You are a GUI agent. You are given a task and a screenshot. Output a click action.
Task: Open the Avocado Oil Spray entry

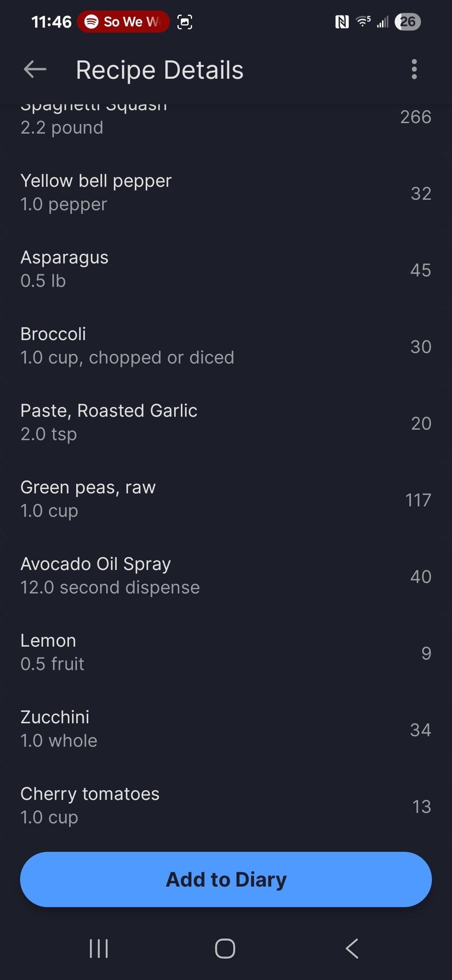click(x=226, y=576)
